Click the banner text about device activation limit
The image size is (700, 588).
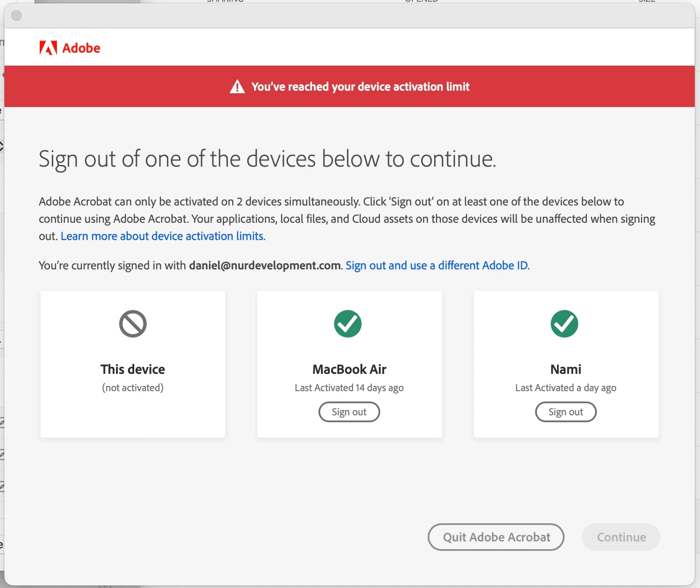(x=360, y=87)
